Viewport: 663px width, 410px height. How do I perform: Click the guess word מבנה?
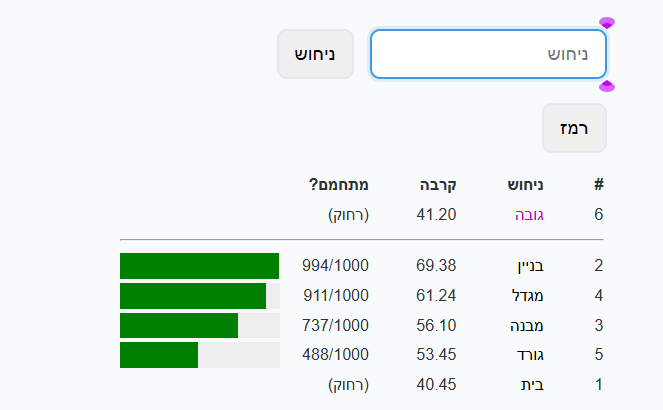click(528, 325)
